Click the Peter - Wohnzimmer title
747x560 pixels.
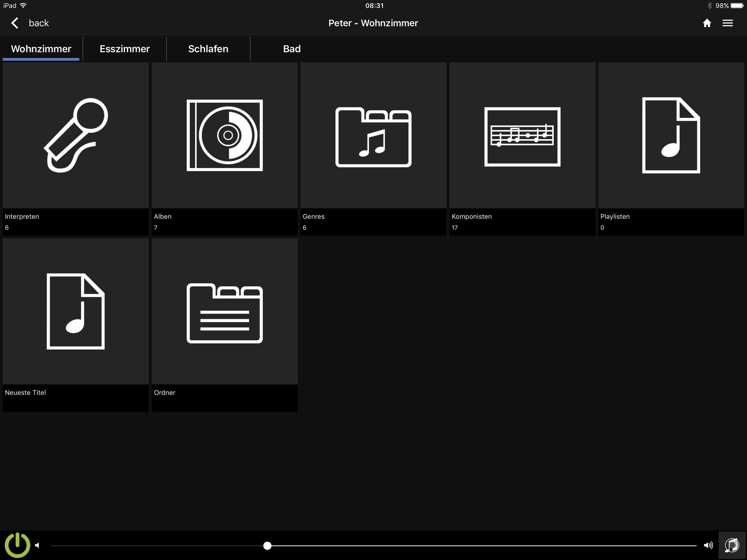tap(373, 23)
